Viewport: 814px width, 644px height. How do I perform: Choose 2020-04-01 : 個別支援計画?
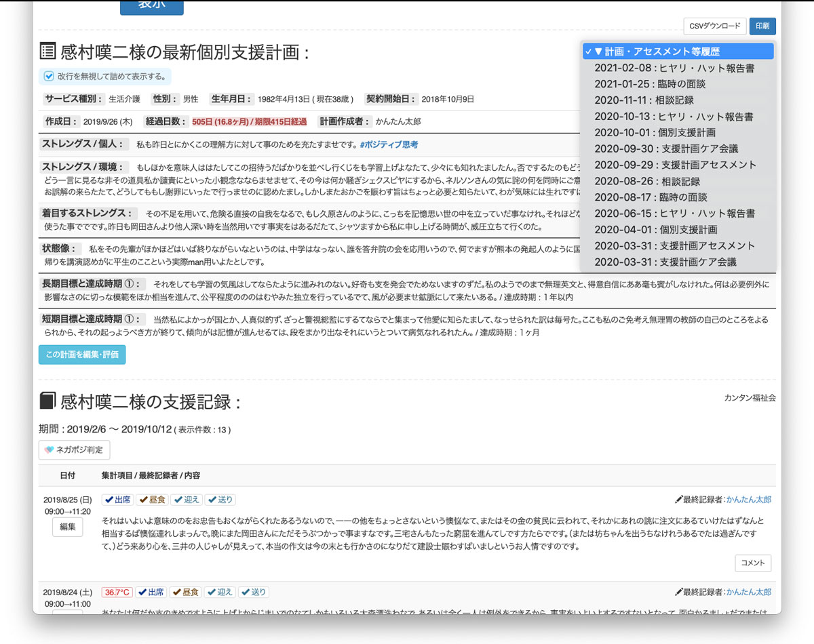(678, 229)
